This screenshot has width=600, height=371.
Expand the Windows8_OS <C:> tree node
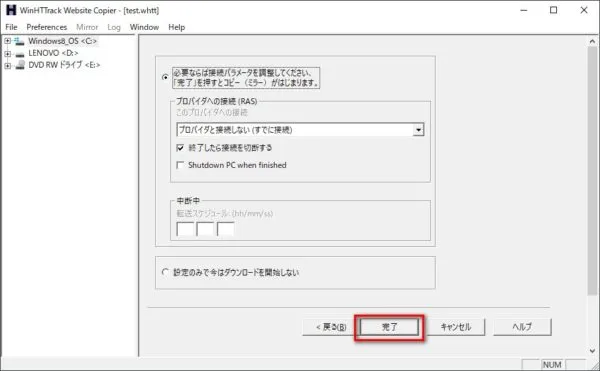(x=7, y=41)
